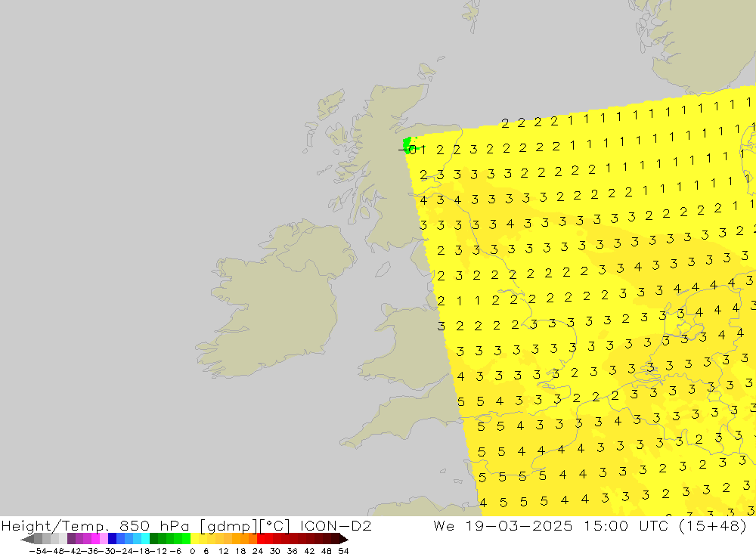The image size is (756, 554).
Task: Select the dark green swatch above the -12 legend label
Action: [153, 539]
